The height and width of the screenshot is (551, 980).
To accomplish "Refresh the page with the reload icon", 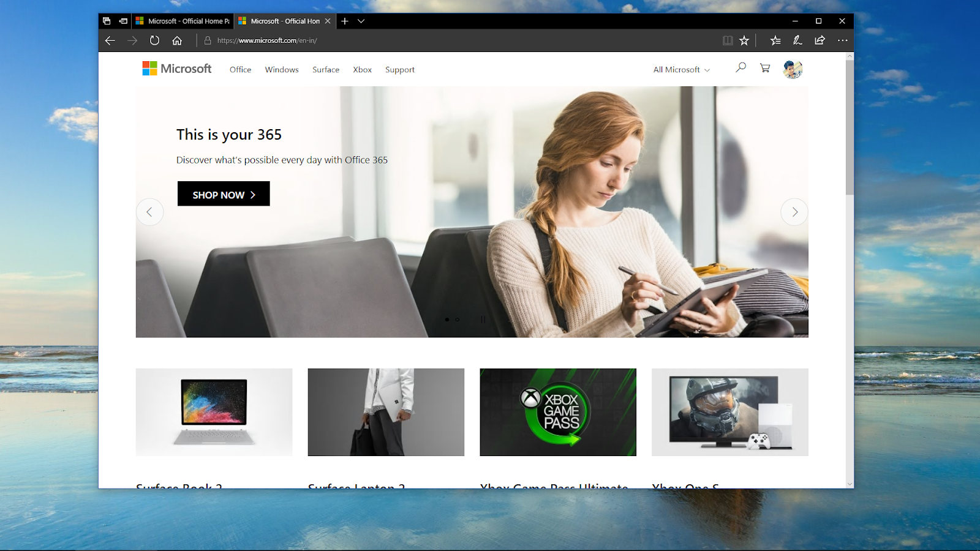I will click(154, 40).
